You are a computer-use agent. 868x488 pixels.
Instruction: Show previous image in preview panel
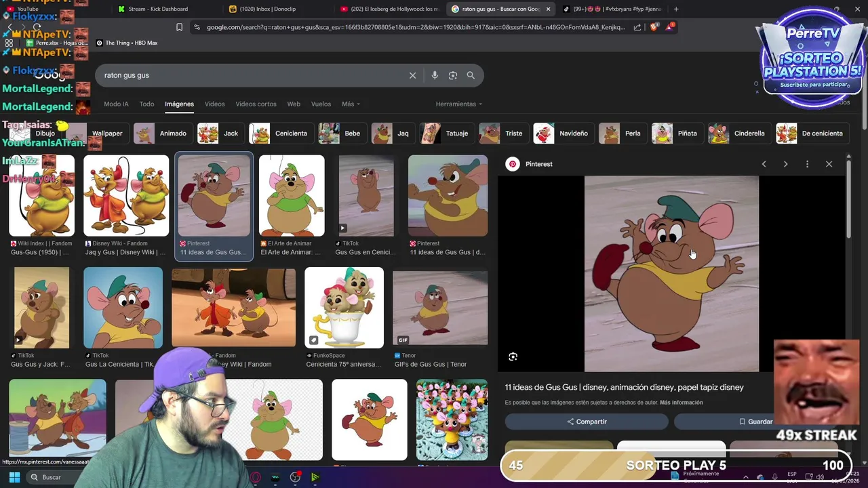tap(764, 164)
